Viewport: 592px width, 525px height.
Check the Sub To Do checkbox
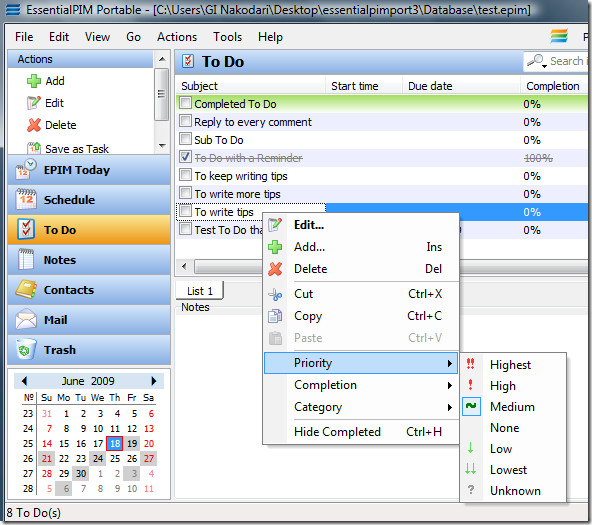(x=185, y=139)
